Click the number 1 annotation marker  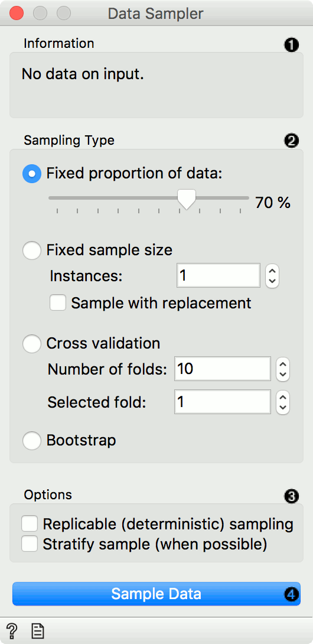pos(291,45)
